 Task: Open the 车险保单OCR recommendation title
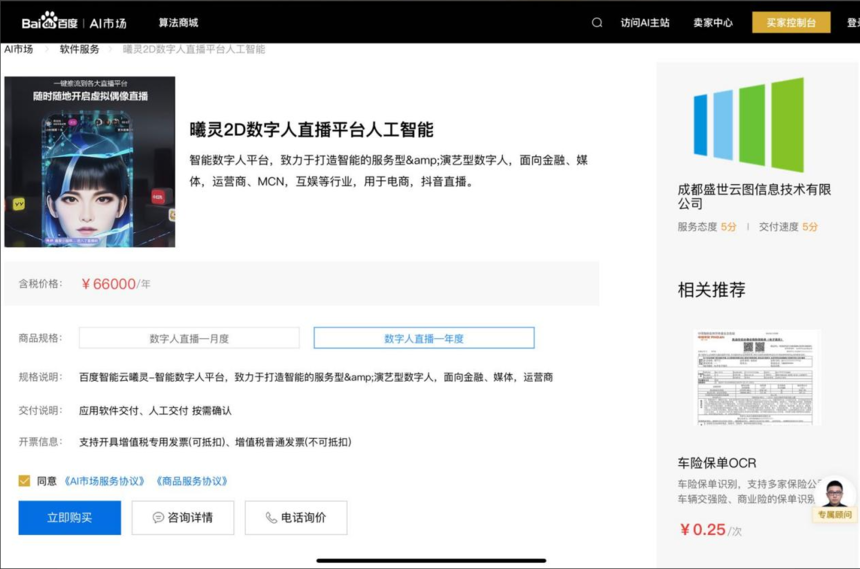(717, 463)
